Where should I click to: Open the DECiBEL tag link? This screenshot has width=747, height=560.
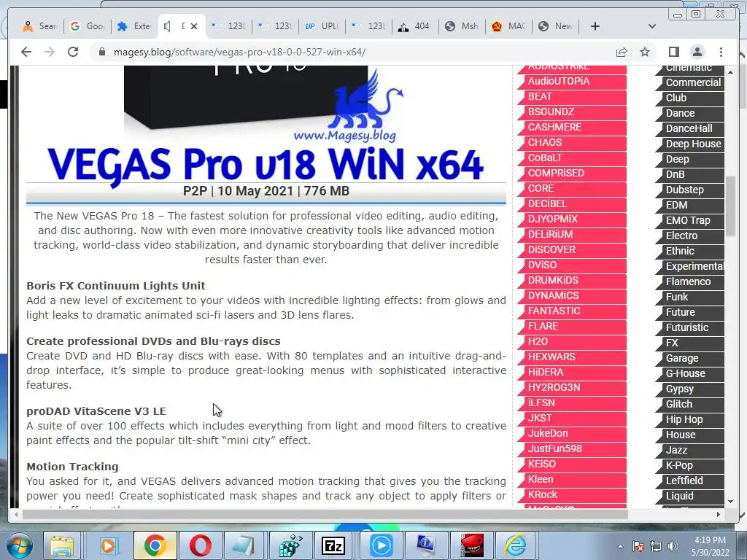tap(572, 204)
